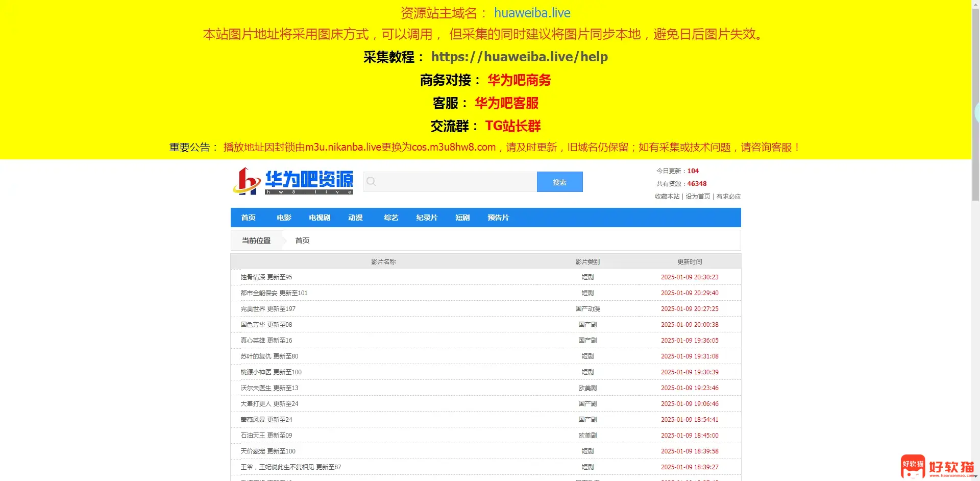Open the 华为吧客服 customer service link
Viewport: 980px width, 481px height.
point(506,103)
